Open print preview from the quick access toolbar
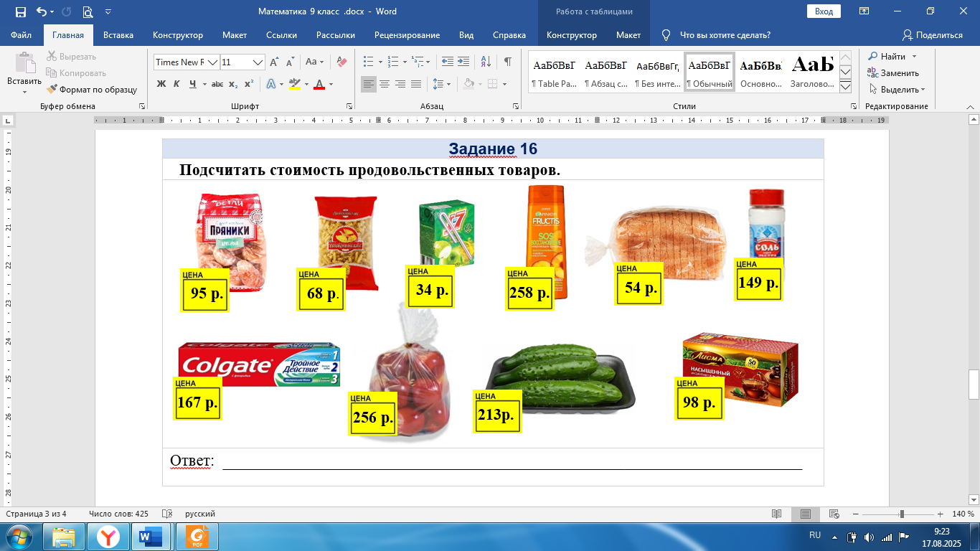980x551 pixels. (88, 11)
